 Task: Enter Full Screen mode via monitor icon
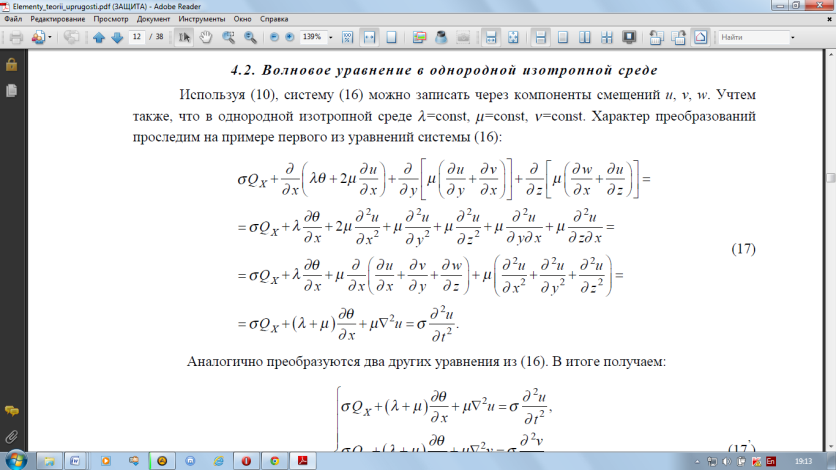point(629,37)
